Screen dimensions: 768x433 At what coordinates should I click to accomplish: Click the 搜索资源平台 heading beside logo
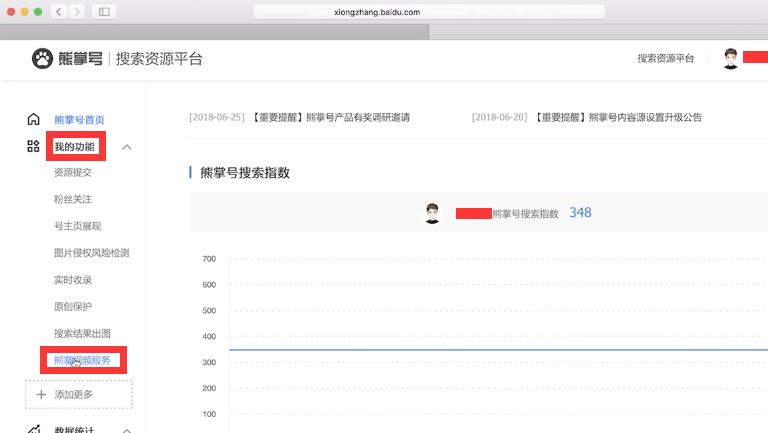click(x=159, y=59)
